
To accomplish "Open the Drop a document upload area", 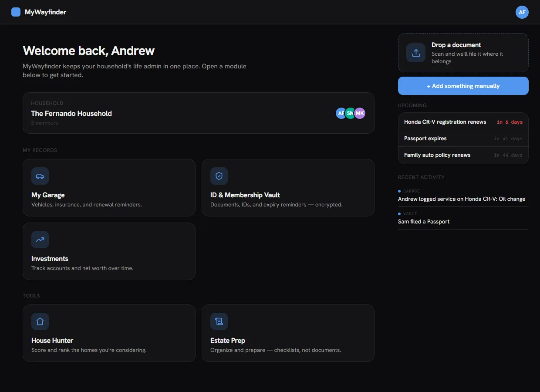I will click(463, 53).
